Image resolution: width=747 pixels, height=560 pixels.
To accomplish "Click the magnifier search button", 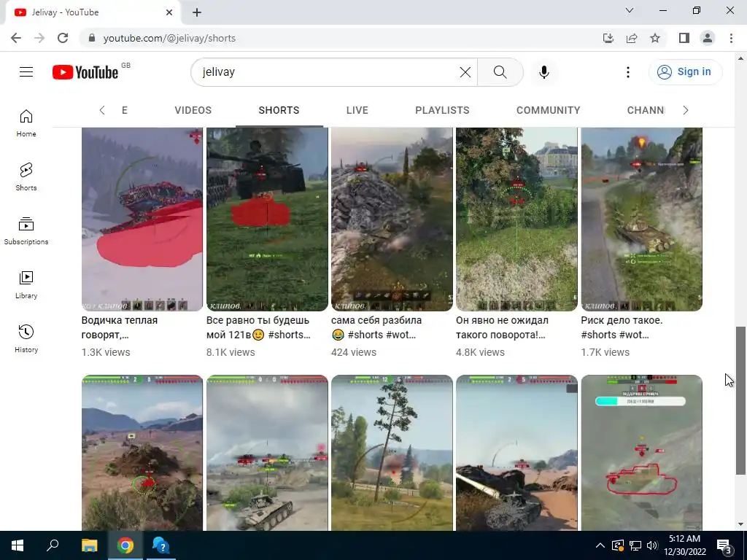I will pos(500,72).
